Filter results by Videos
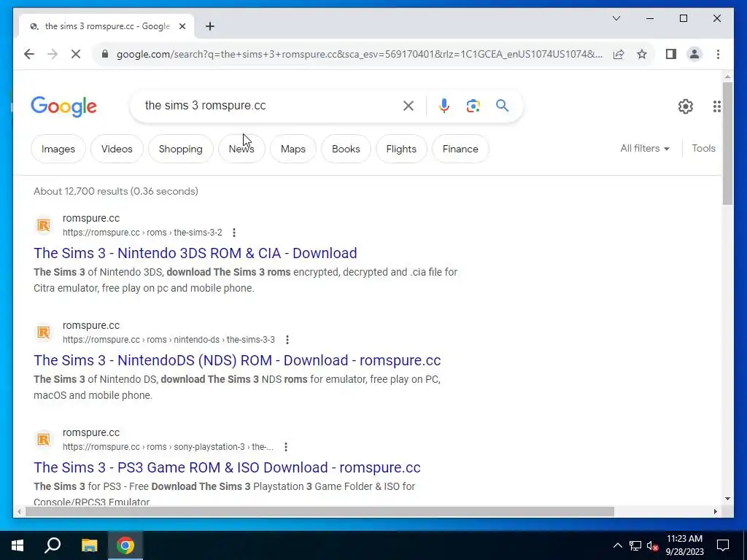The height and width of the screenshot is (560, 747). (117, 149)
